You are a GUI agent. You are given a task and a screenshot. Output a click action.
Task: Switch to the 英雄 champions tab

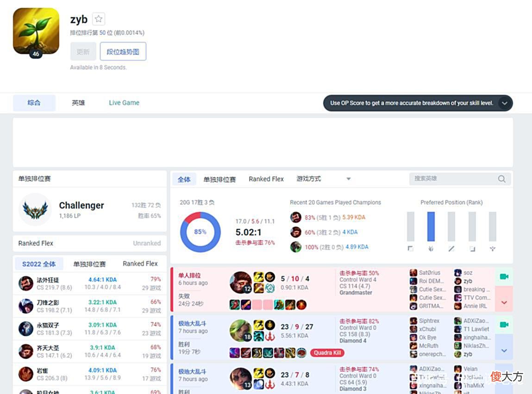pos(78,103)
